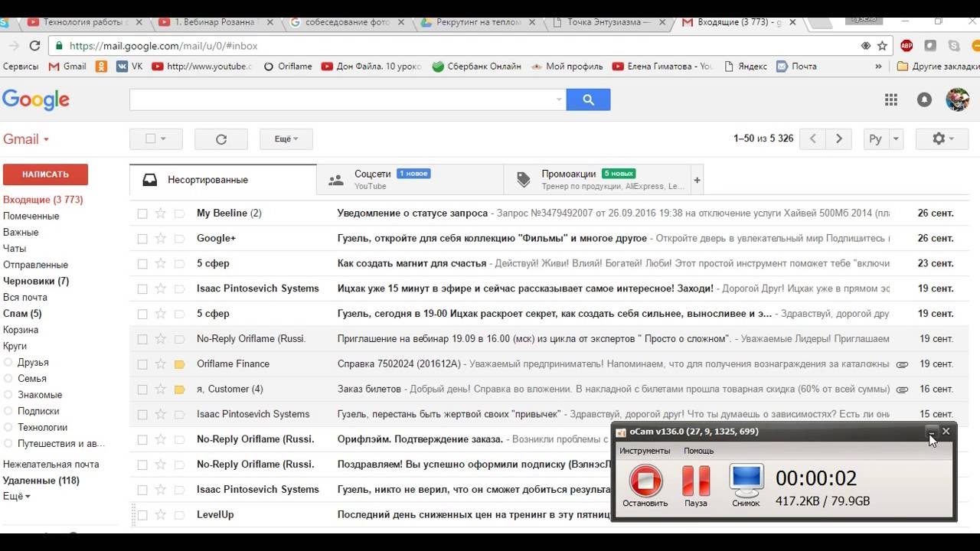Show more bookmarks with the chevron
The height and width of the screenshot is (551, 980).
click(x=878, y=67)
